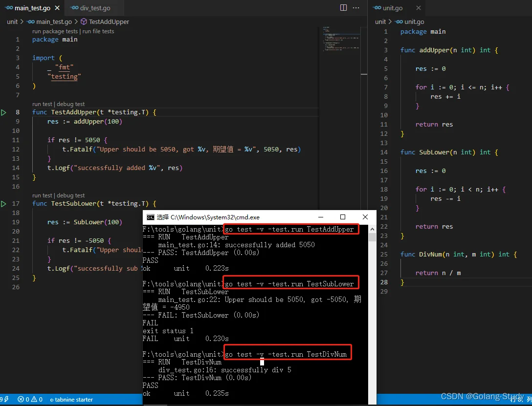Select 'unit' breadcrumb in right editor
The image size is (532, 406).
click(x=380, y=21)
